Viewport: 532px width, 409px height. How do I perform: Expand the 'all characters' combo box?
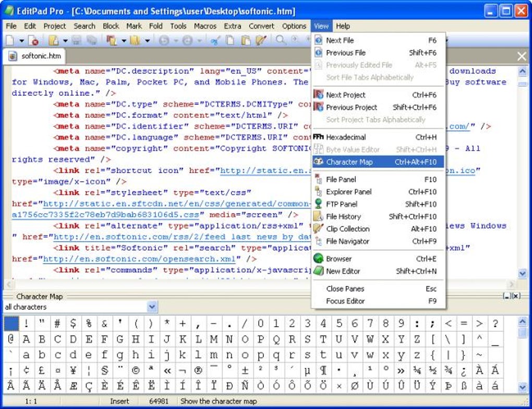tap(152, 307)
